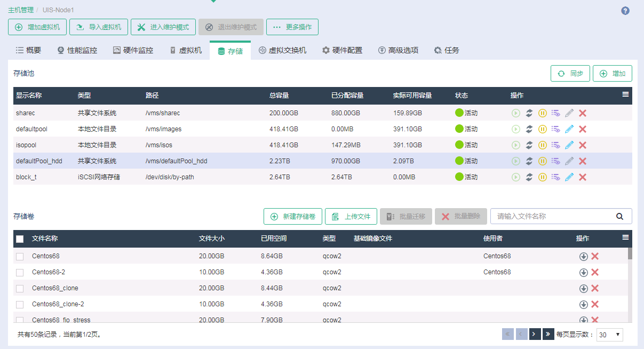Delete the Centos68 volume file

595,256
